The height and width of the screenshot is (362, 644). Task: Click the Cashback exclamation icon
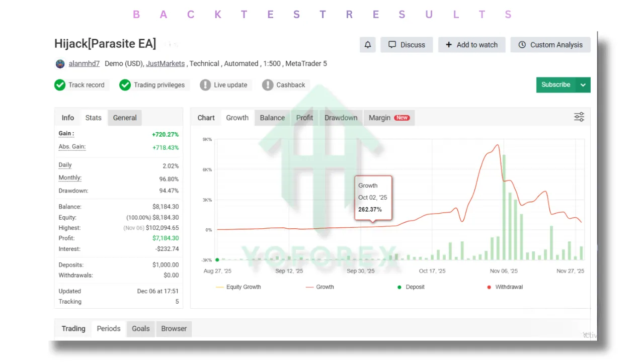[x=268, y=85]
